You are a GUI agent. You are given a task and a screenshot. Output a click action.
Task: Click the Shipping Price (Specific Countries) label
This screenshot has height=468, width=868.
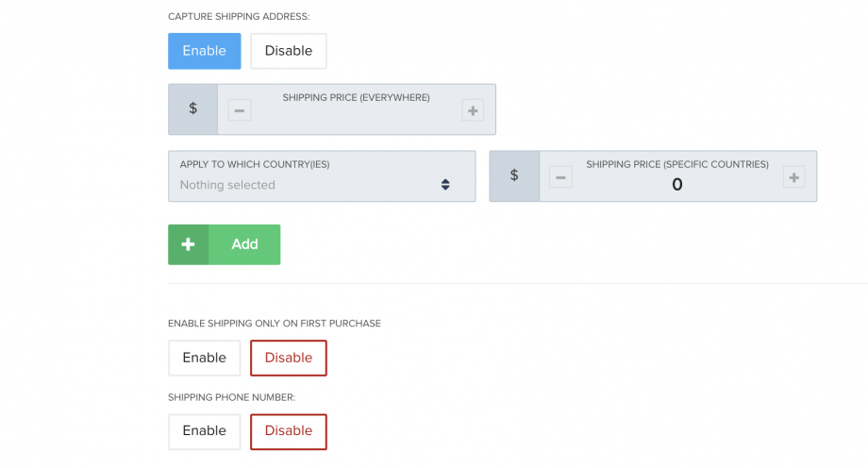tap(676, 164)
